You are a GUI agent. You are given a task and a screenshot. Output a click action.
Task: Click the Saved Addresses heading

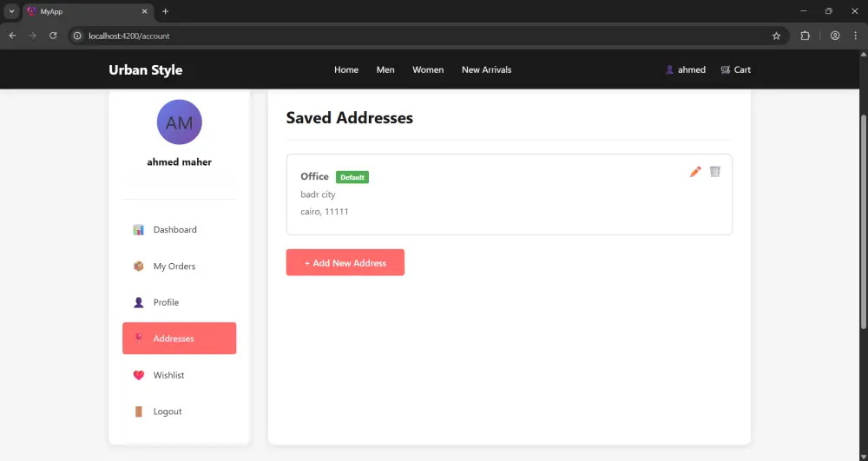point(349,118)
